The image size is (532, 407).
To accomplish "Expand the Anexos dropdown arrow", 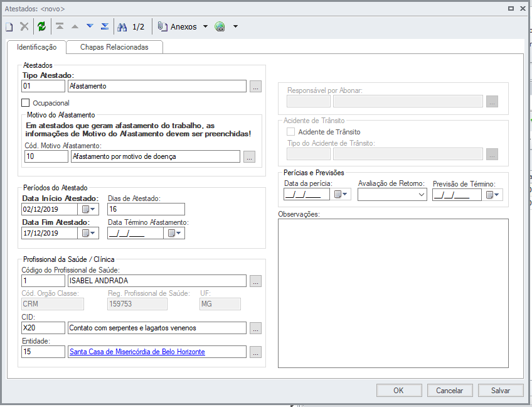I will (205, 27).
